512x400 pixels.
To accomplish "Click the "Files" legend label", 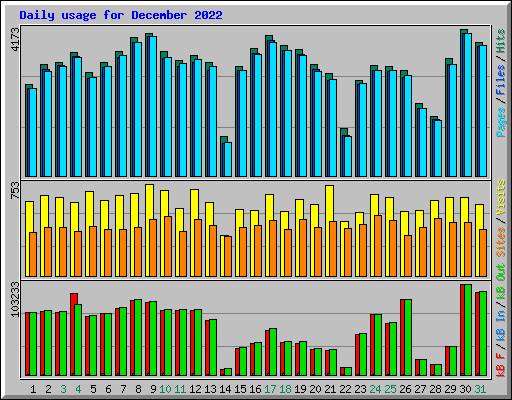I will click(x=501, y=80).
